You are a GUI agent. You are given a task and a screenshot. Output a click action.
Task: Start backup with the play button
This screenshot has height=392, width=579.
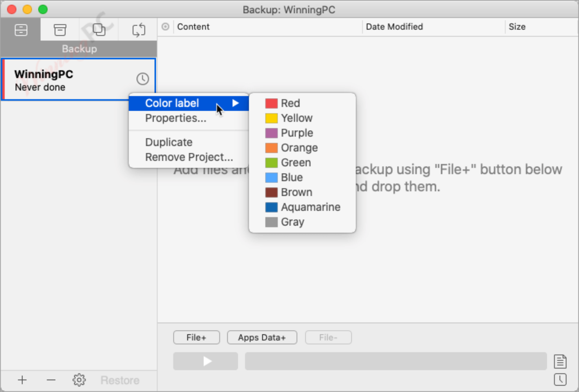pyautogui.click(x=206, y=361)
